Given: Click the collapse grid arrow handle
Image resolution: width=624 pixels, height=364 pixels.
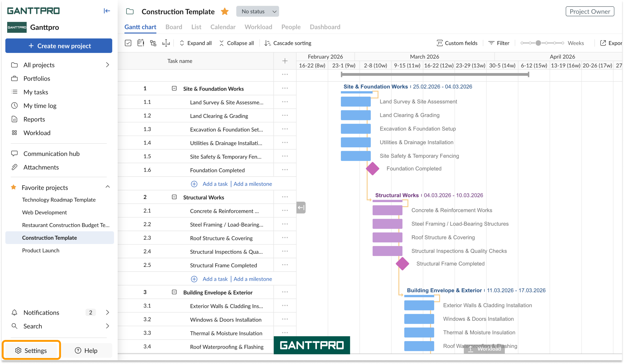Looking at the screenshot, I should coord(301,207).
